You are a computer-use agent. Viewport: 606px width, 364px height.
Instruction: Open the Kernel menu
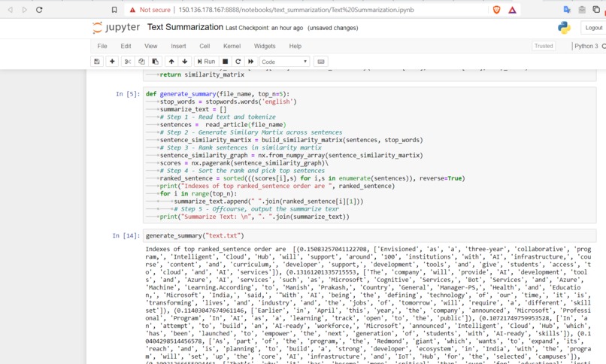click(x=232, y=46)
